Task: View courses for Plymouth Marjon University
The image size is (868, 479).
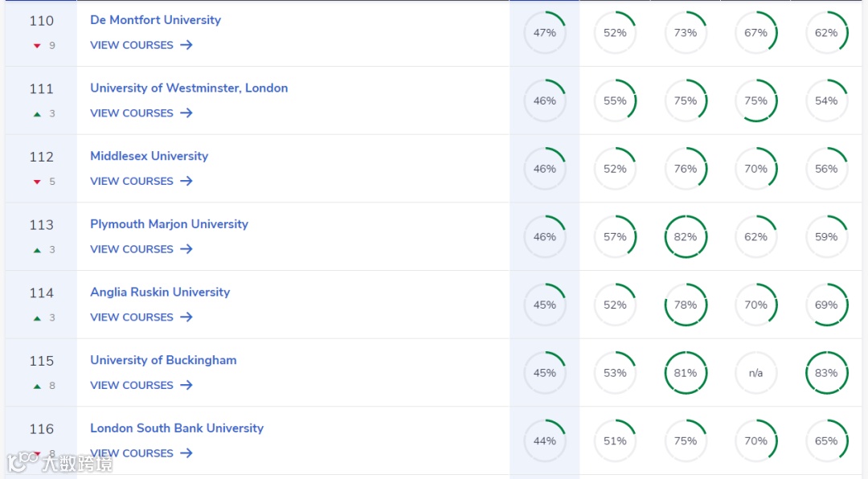Action: click(132, 249)
